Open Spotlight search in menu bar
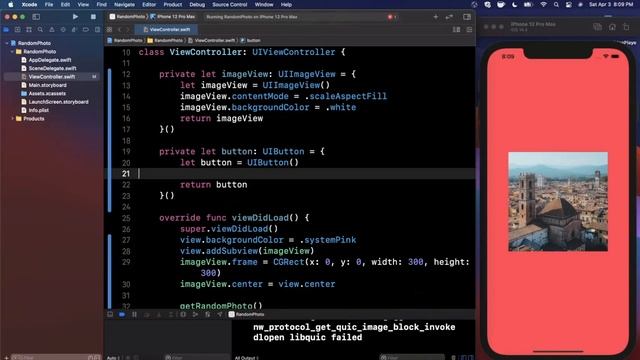Screen dimensions: 640x360 tap(556, 4)
